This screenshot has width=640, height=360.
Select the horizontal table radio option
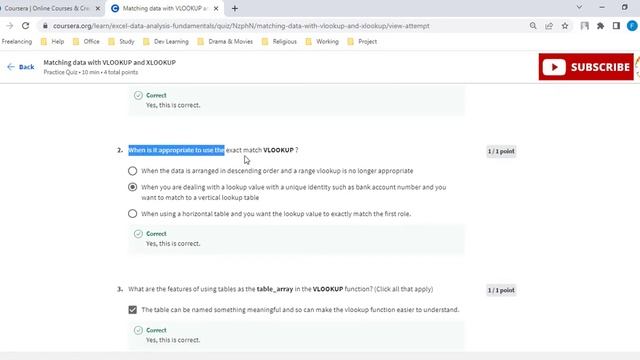pos(132,213)
